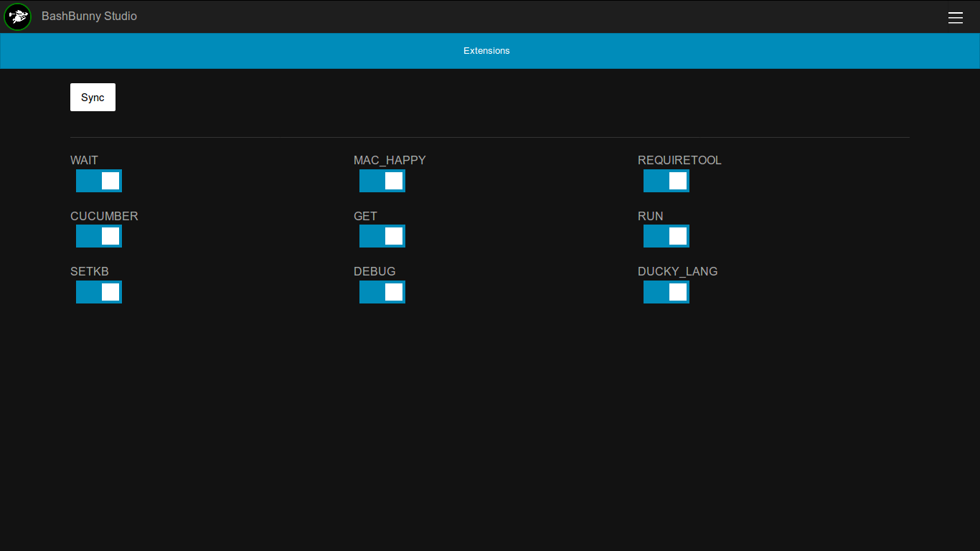Click the DEBUG label
This screenshot has width=980, height=551.
[374, 271]
